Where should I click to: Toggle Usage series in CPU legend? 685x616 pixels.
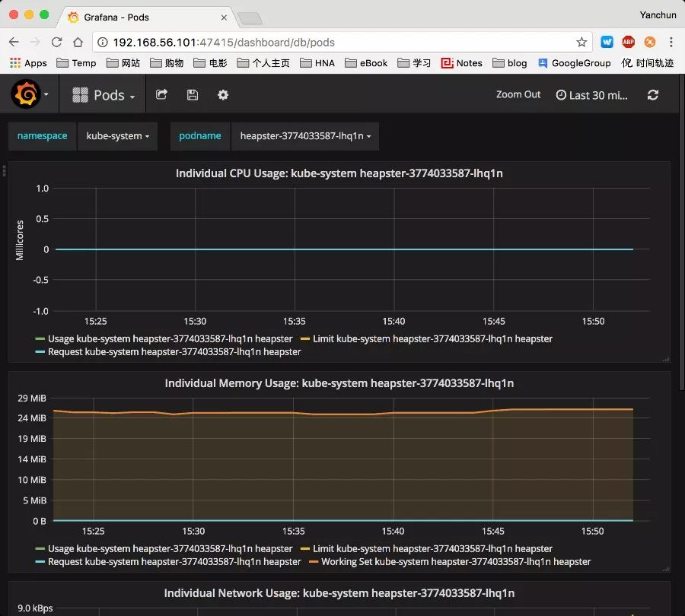[x=170, y=339]
